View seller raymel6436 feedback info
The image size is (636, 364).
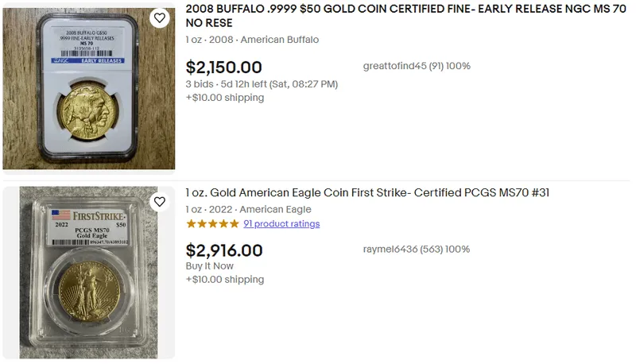coord(416,250)
